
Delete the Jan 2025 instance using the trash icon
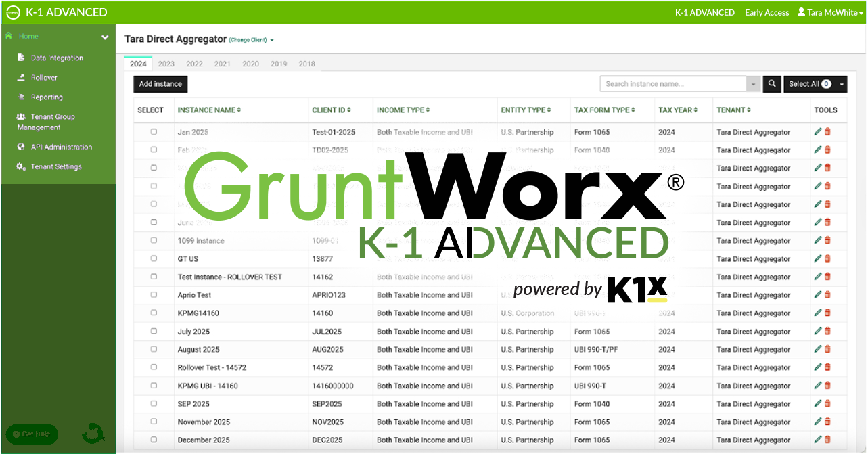click(x=827, y=131)
